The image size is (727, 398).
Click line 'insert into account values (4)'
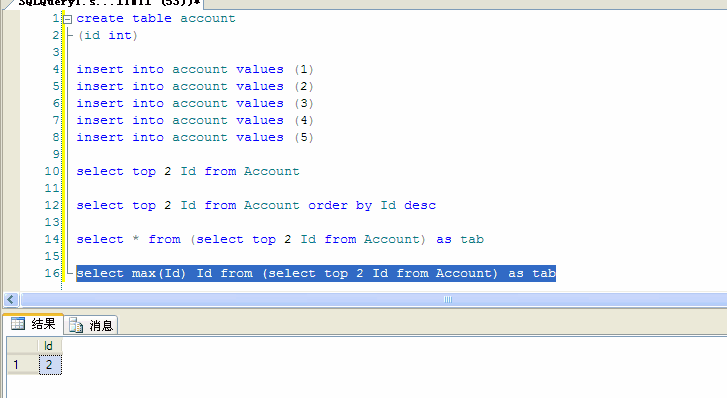[x=195, y=121]
